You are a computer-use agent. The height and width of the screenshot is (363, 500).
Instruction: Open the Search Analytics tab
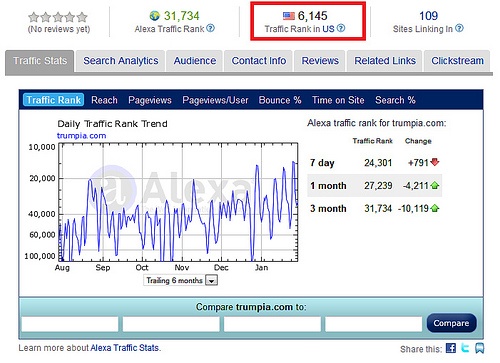tap(121, 61)
